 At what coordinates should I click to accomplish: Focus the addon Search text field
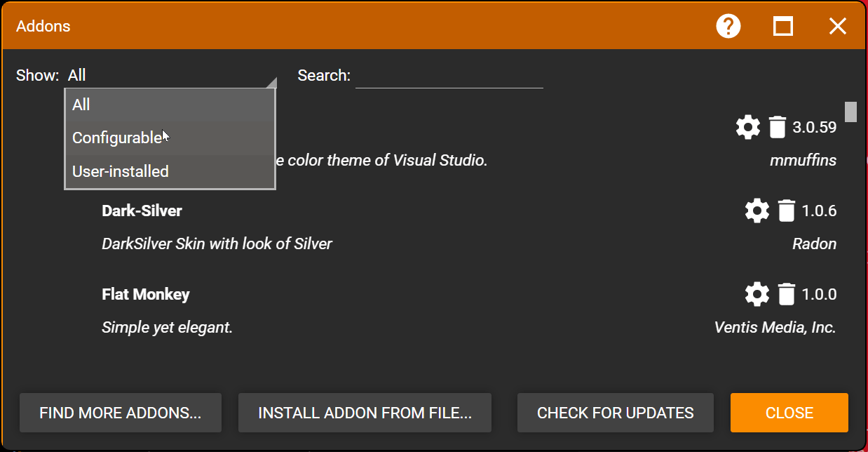449,76
